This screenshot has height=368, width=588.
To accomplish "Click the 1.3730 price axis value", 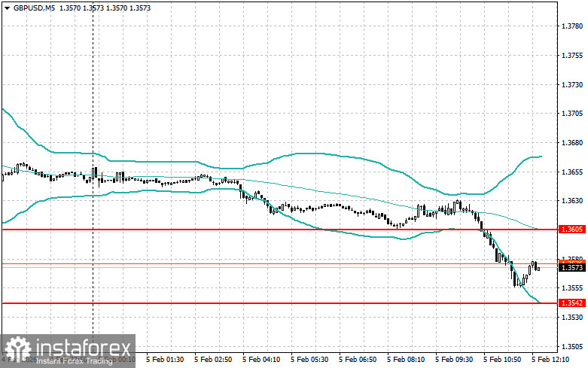I will point(572,85).
